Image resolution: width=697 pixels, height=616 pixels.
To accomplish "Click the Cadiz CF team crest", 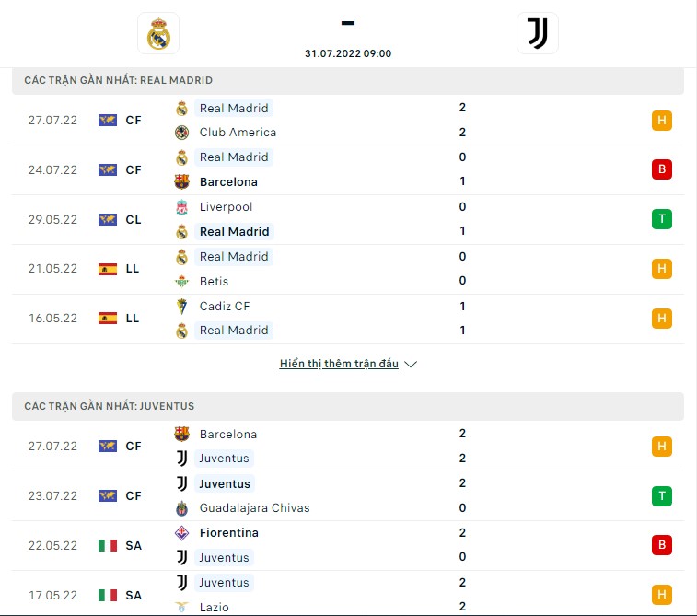I will pos(181,307).
